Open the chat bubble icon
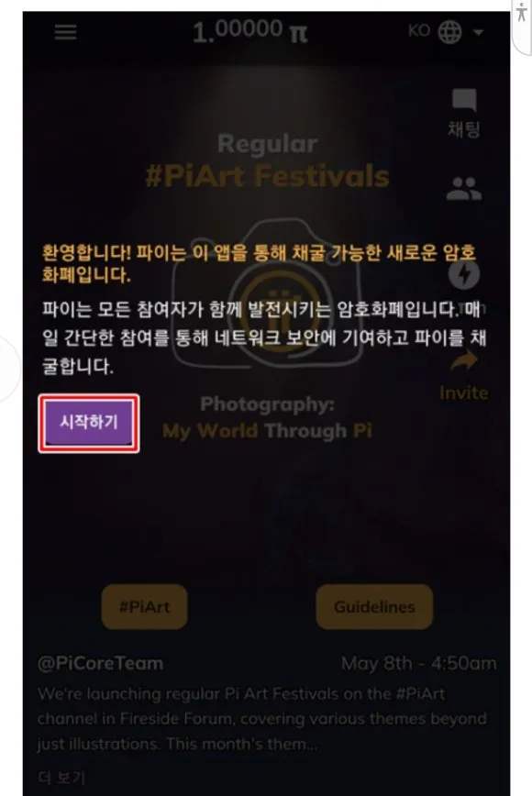The image size is (532, 796). tap(464, 99)
